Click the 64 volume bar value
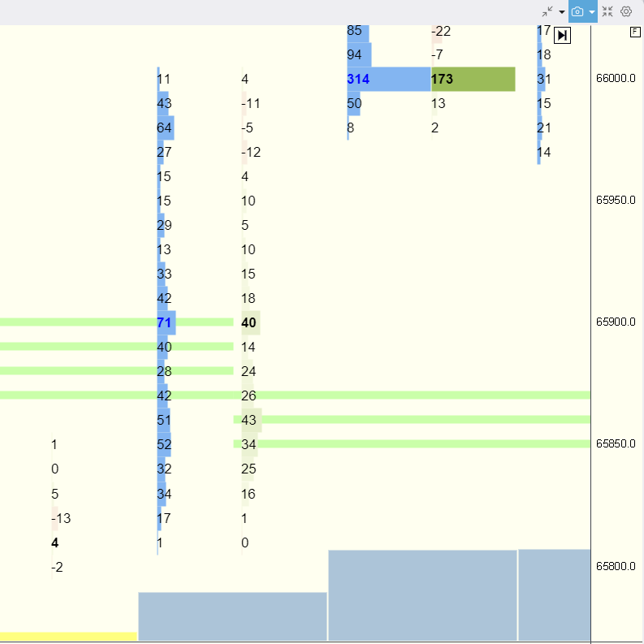644x644 pixels. [165, 128]
